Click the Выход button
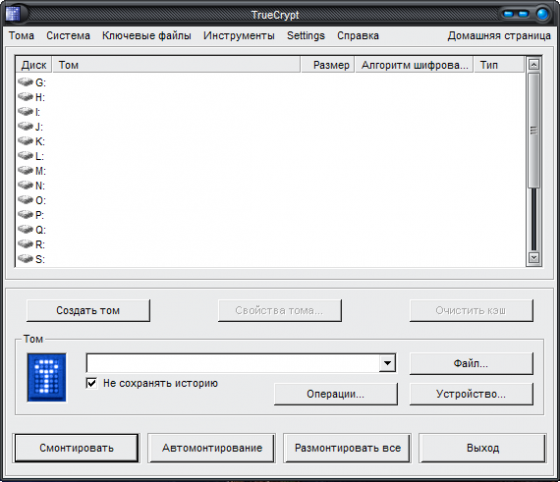This screenshot has height=482, width=560. 483,448
